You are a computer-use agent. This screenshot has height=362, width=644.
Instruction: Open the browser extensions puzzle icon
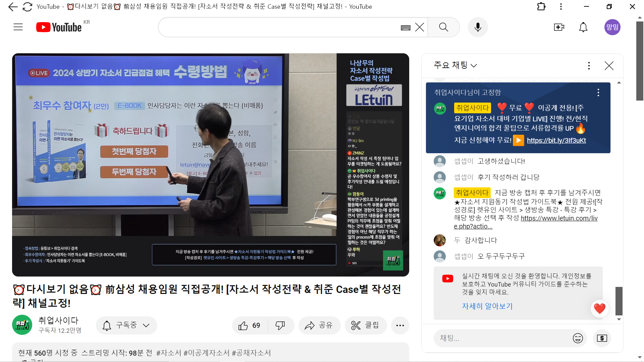[541, 7]
